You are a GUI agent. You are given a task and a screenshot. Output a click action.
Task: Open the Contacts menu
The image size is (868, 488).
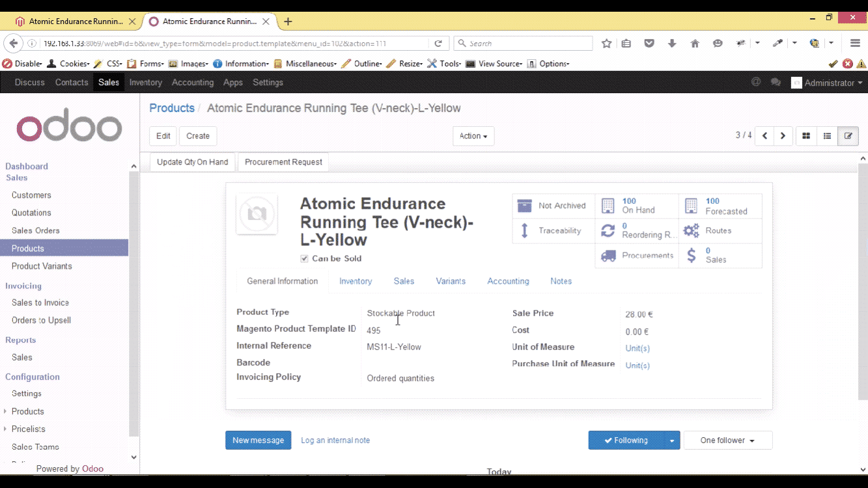(x=72, y=83)
